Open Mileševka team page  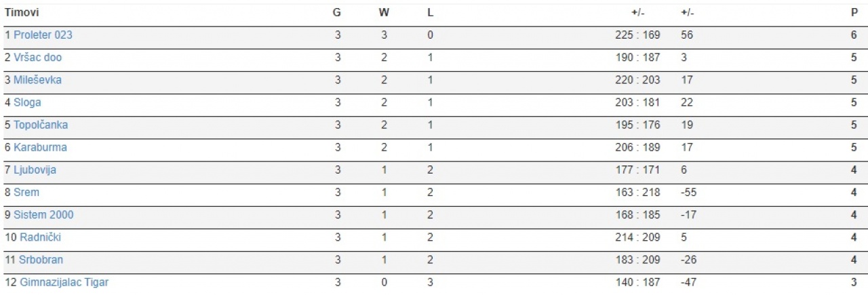click(x=37, y=80)
